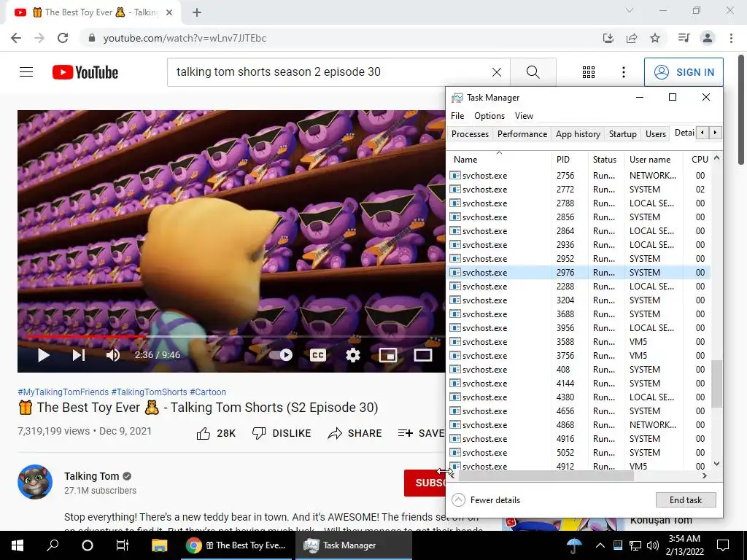Save the video to a playlist

click(421, 433)
